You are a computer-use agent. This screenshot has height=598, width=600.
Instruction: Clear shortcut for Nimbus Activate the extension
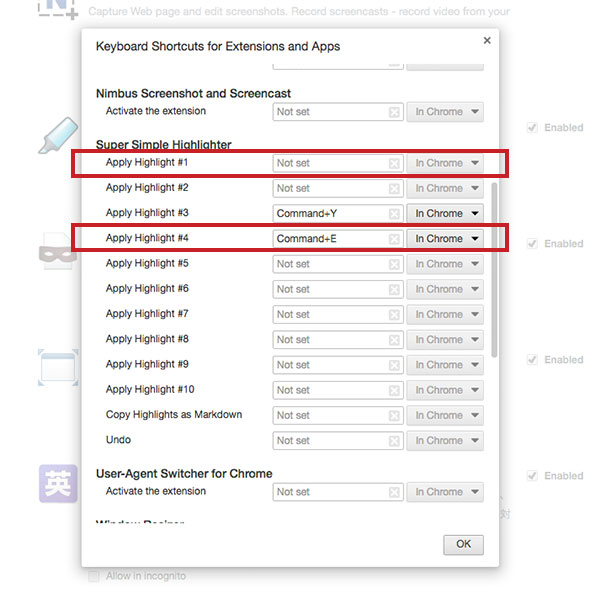coord(394,112)
